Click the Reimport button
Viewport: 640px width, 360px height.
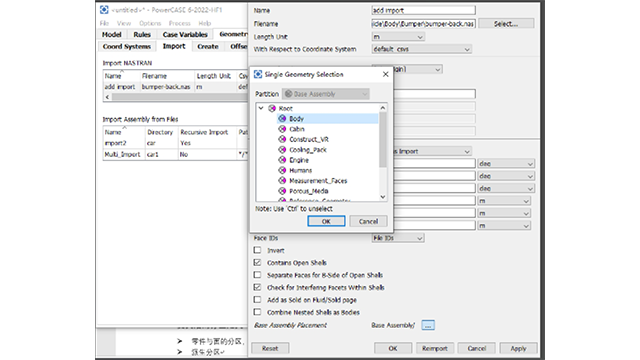coord(435,348)
